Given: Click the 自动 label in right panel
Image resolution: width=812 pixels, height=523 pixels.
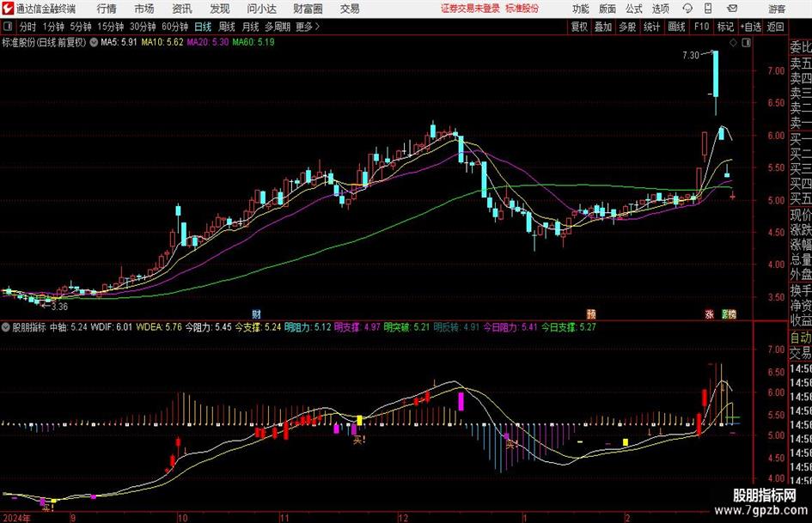Looking at the screenshot, I should tap(801, 338).
